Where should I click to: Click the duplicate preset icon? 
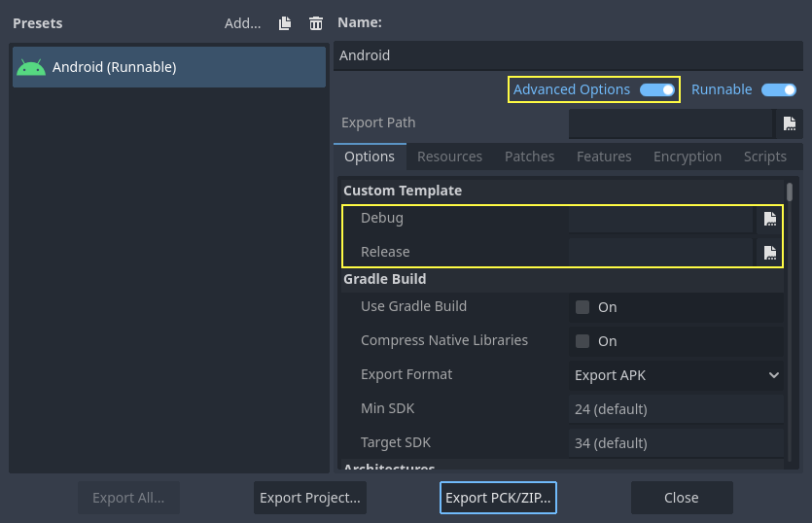point(285,23)
